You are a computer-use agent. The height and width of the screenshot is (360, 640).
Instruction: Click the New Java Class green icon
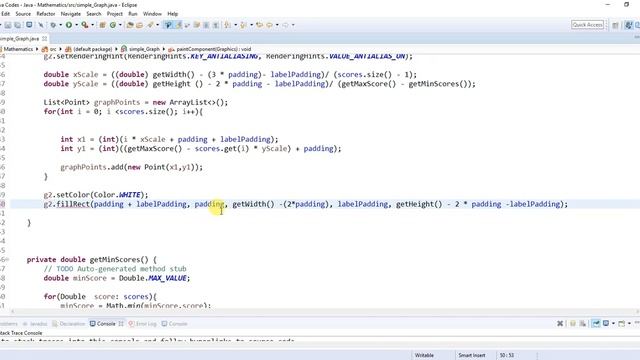113,25
